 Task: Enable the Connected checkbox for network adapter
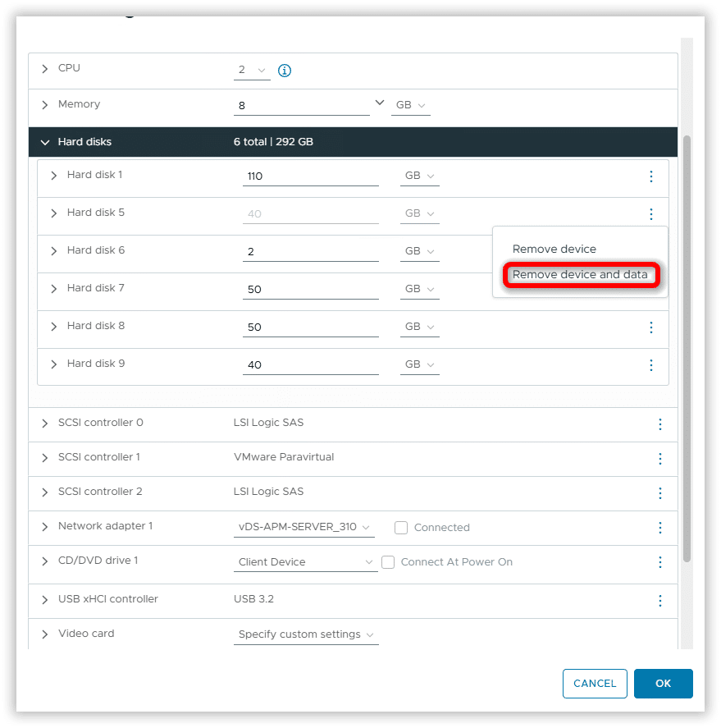(x=401, y=528)
